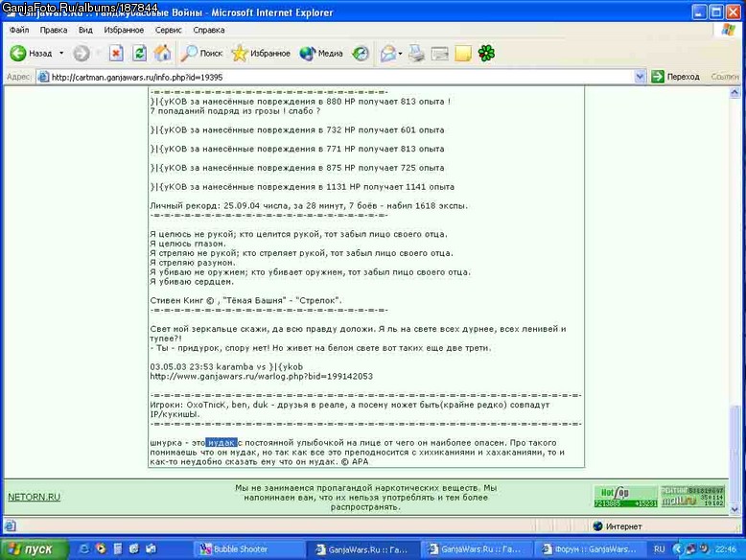Click the vertical scrollbar down arrow
The height and width of the screenshot is (560, 746).
pyautogui.click(x=734, y=509)
